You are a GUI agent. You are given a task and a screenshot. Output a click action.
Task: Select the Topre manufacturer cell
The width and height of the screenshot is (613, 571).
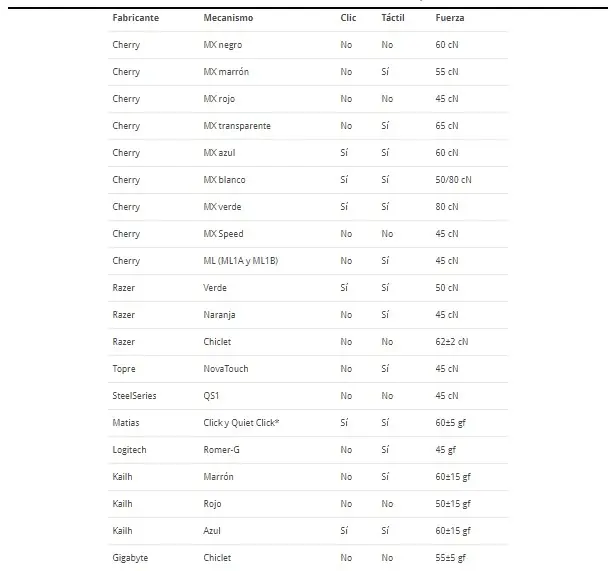coord(125,369)
